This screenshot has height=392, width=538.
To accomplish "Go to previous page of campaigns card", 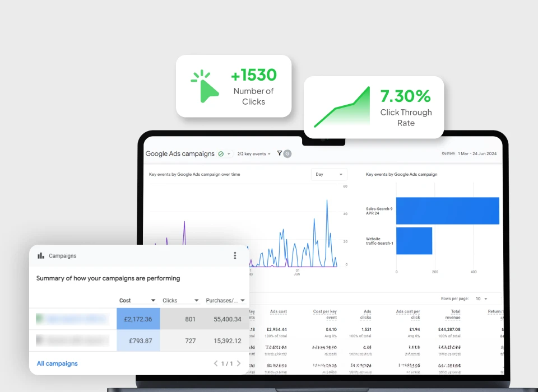I will tap(215, 363).
